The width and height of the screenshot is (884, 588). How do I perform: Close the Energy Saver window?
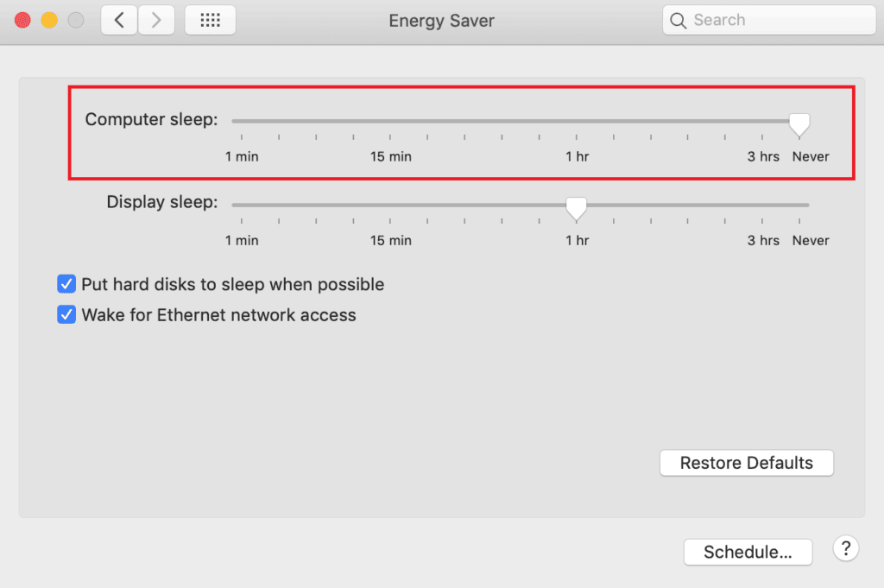(22, 21)
